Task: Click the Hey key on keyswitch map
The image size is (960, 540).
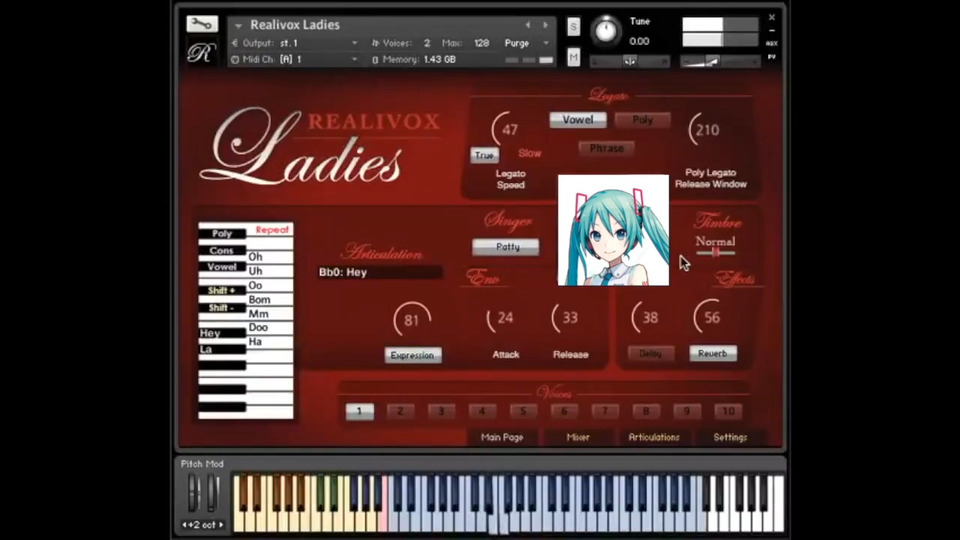Action: [x=222, y=333]
